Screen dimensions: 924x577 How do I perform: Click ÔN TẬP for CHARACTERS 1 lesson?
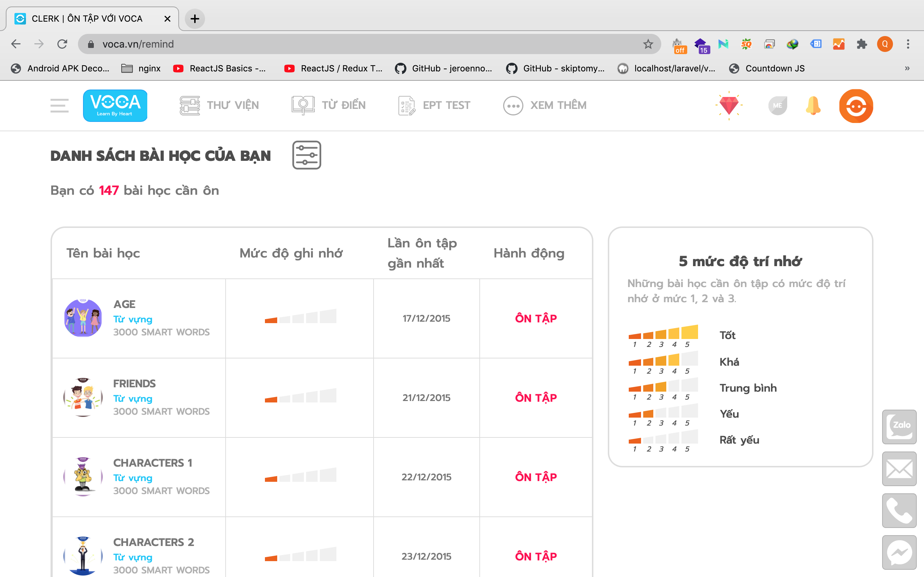click(x=536, y=477)
